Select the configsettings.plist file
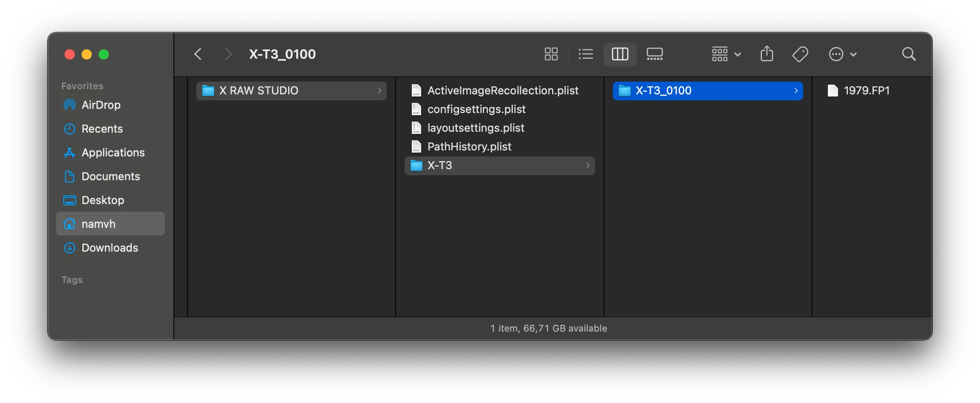The height and width of the screenshot is (403, 980). [476, 109]
